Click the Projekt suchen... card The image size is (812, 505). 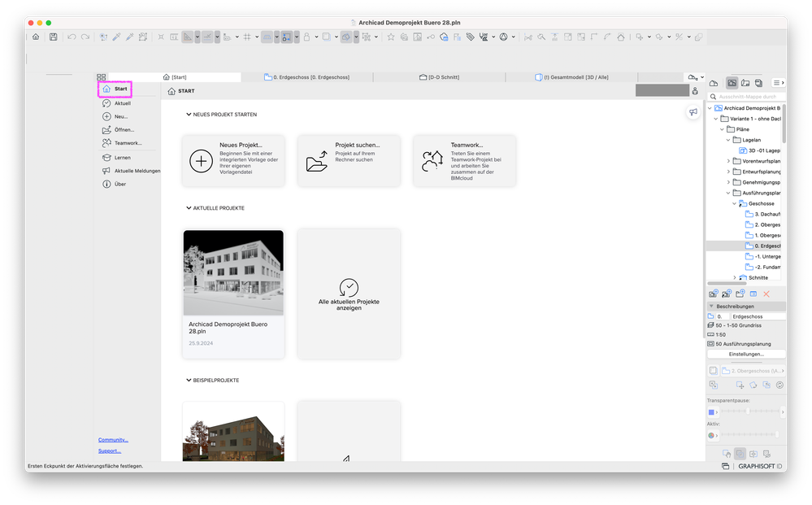pos(349,161)
